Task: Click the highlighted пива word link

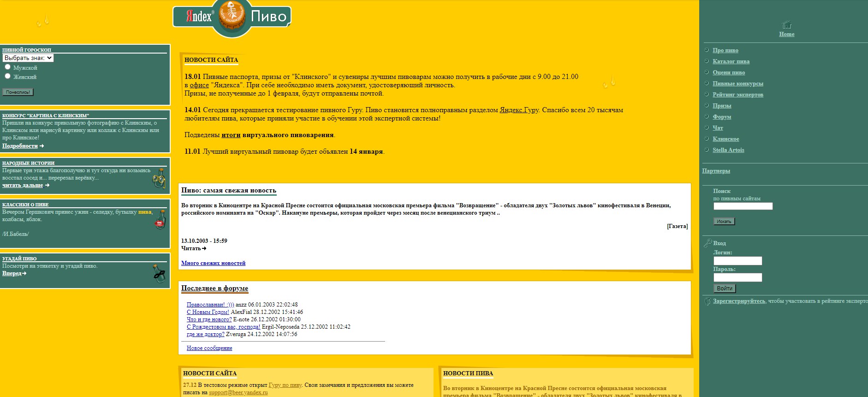Action: pyautogui.click(x=145, y=212)
